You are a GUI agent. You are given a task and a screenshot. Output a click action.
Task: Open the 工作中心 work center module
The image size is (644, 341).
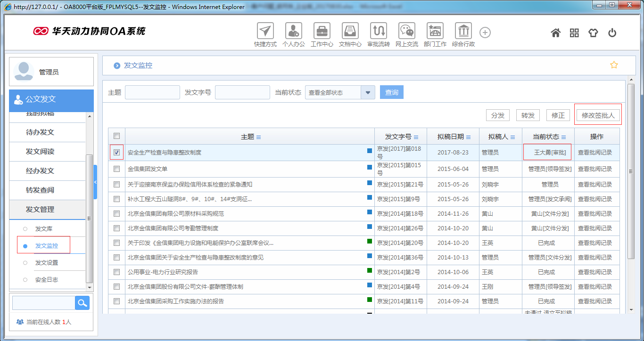point(322,31)
